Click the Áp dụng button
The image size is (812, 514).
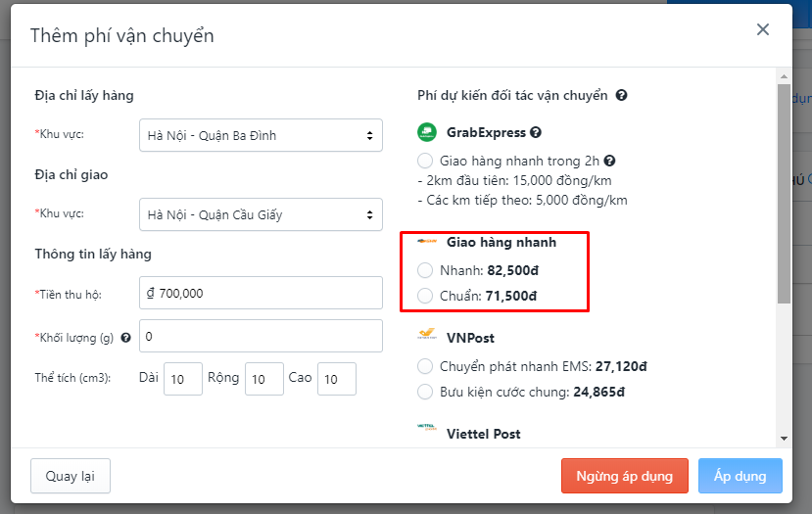[740, 476]
